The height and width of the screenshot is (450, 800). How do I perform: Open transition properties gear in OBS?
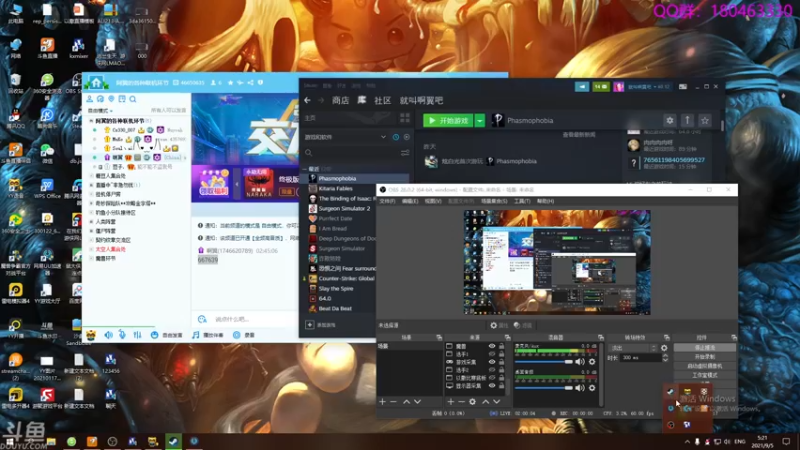point(664,348)
